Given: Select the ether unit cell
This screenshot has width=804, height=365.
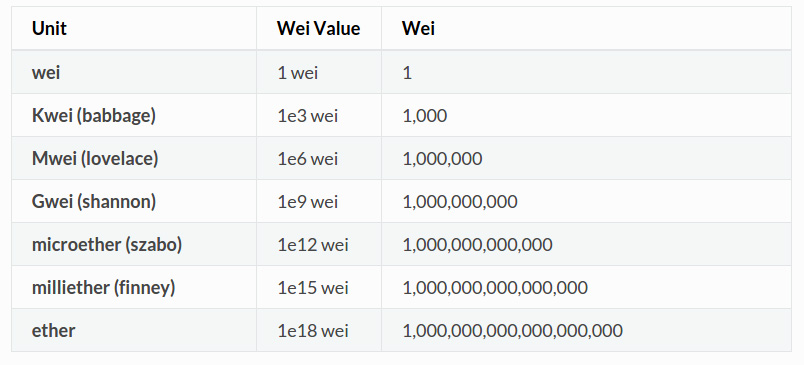Looking at the screenshot, I should [x=134, y=331].
